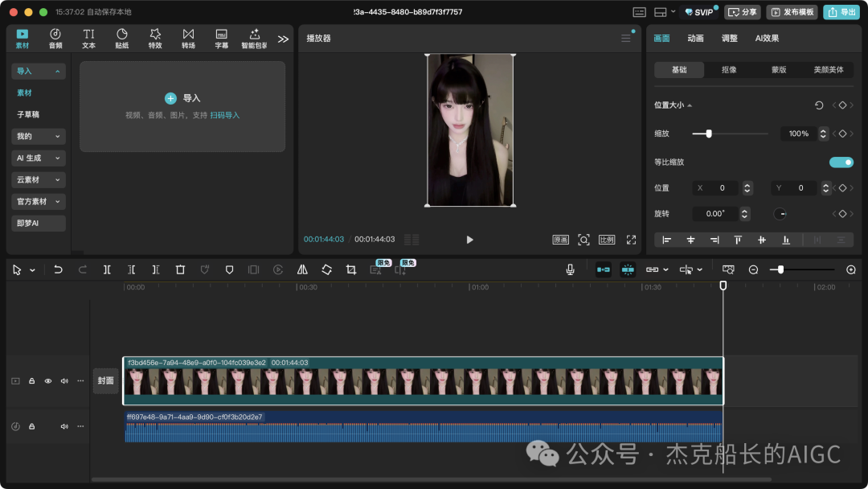Screen dimensions: 868x489
Task: Click the 扫码导入 link
Action: click(225, 116)
